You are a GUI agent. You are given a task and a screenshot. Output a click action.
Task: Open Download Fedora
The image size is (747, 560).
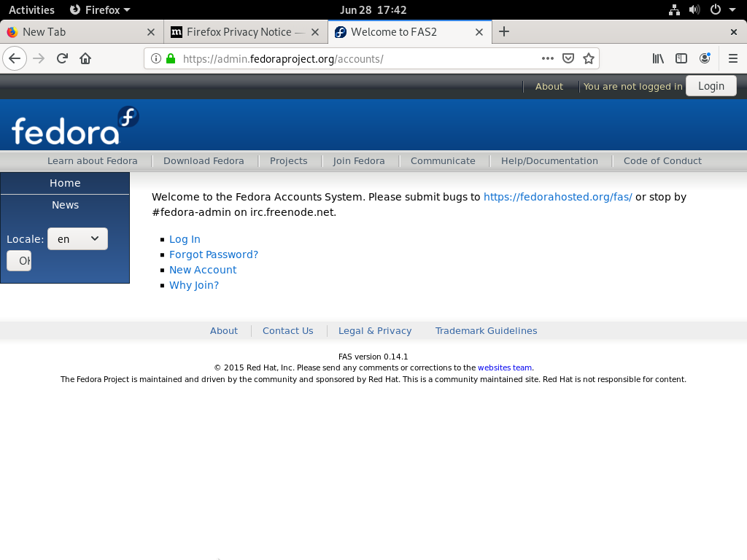[x=204, y=161]
